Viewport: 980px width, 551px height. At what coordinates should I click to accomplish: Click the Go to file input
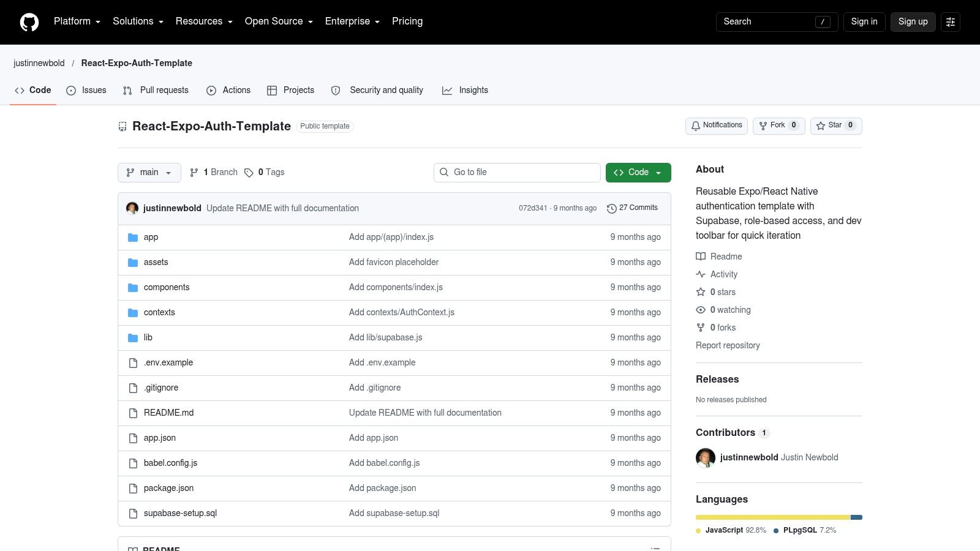(x=517, y=173)
